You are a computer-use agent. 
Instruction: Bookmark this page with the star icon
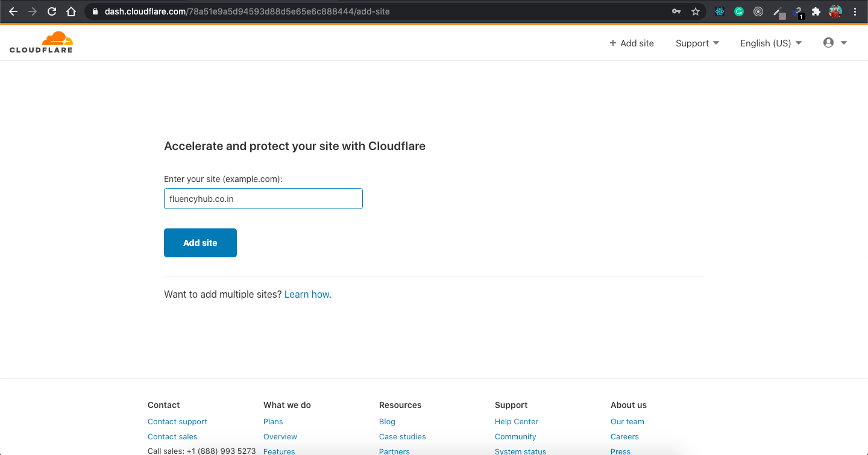pos(696,11)
